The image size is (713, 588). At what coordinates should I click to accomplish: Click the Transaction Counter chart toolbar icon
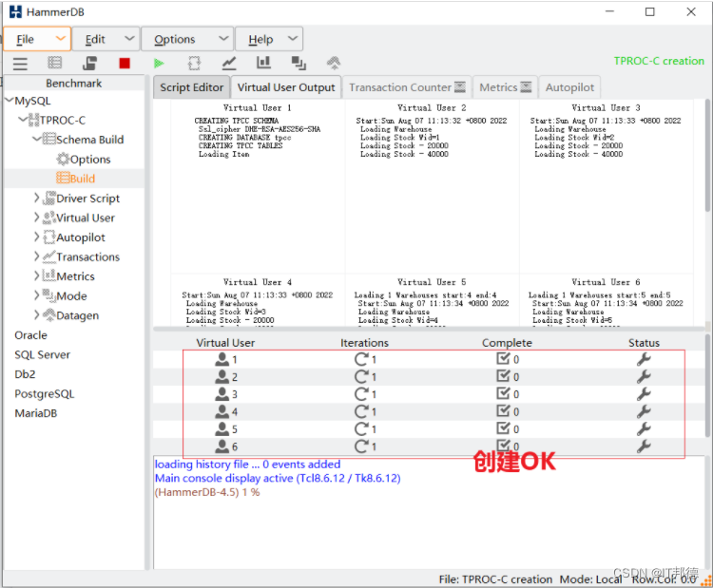click(229, 63)
